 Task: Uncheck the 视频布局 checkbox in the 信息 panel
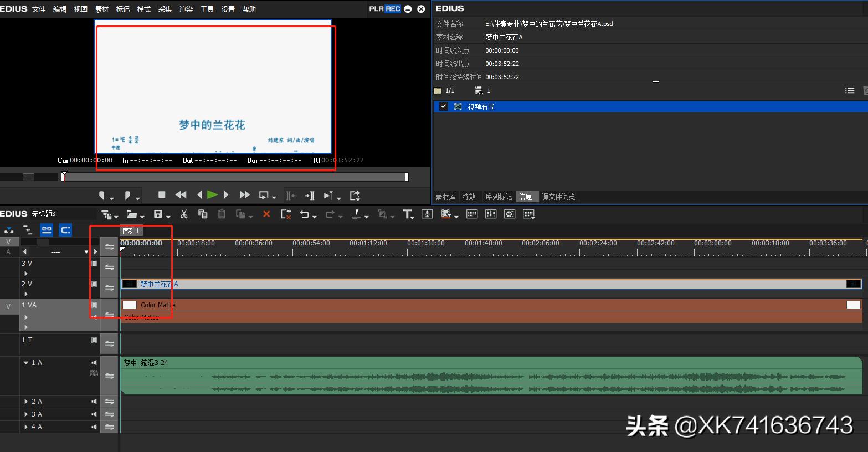[x=443, y=106]
